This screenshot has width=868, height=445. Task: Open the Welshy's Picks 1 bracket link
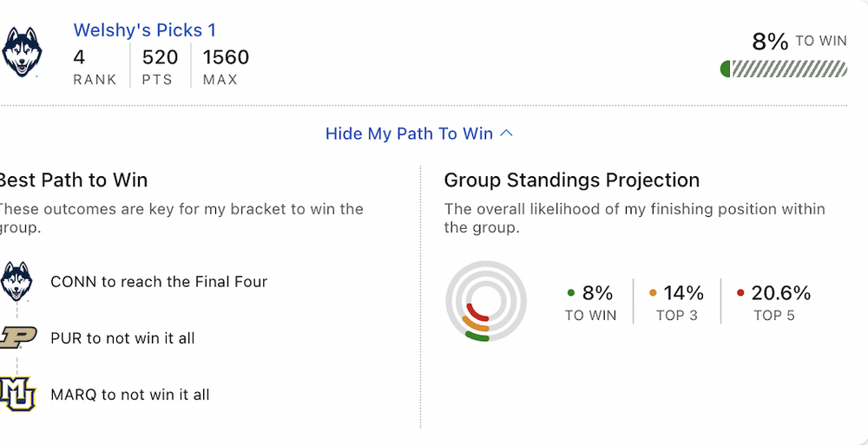pos(144,30)
